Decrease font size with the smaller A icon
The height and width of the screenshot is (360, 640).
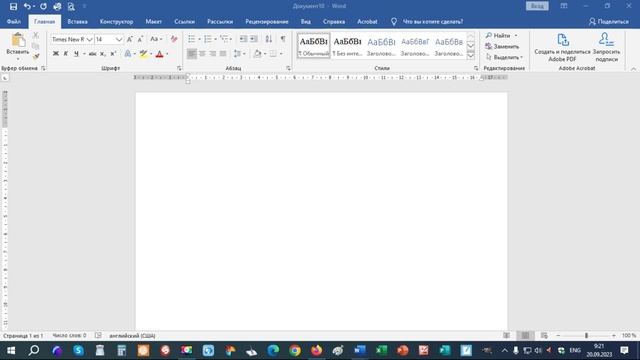pyautogui.click(x=140, y=39)
